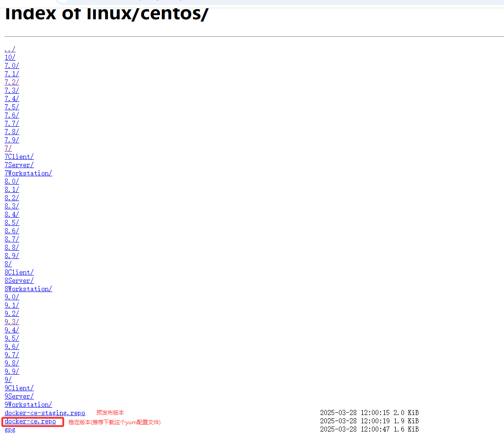The height and width of the screenshot is (438, 504).
Task: Open the 7Client/ directory
Action: coord(19,157)
